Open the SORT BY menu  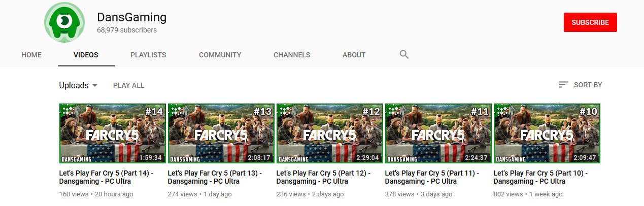(580, 85)
